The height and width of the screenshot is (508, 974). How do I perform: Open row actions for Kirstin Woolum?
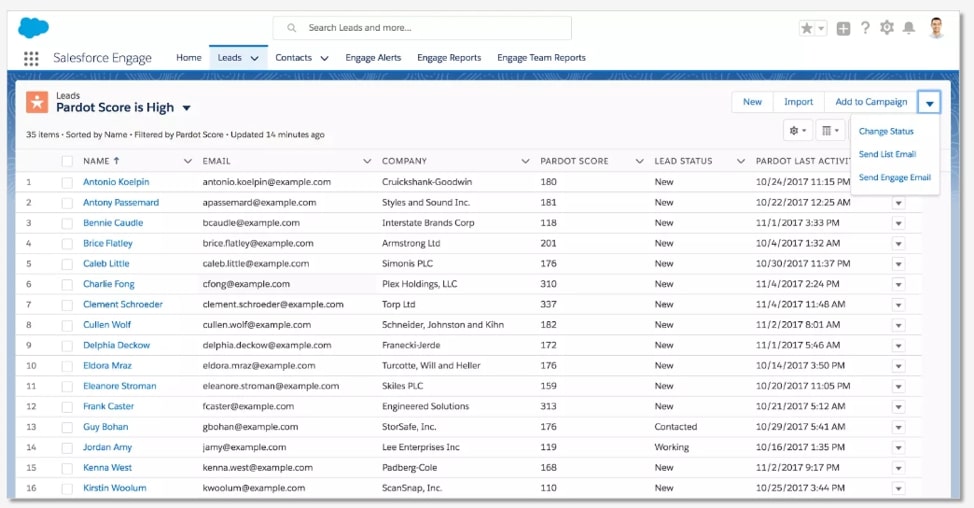coord(898,489)
